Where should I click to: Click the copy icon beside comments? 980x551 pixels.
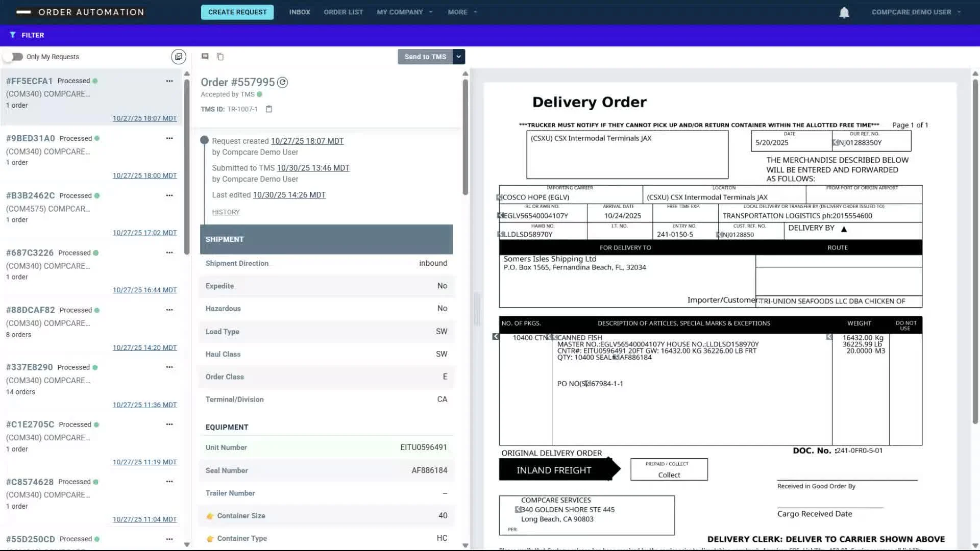[x=220, y=57]
